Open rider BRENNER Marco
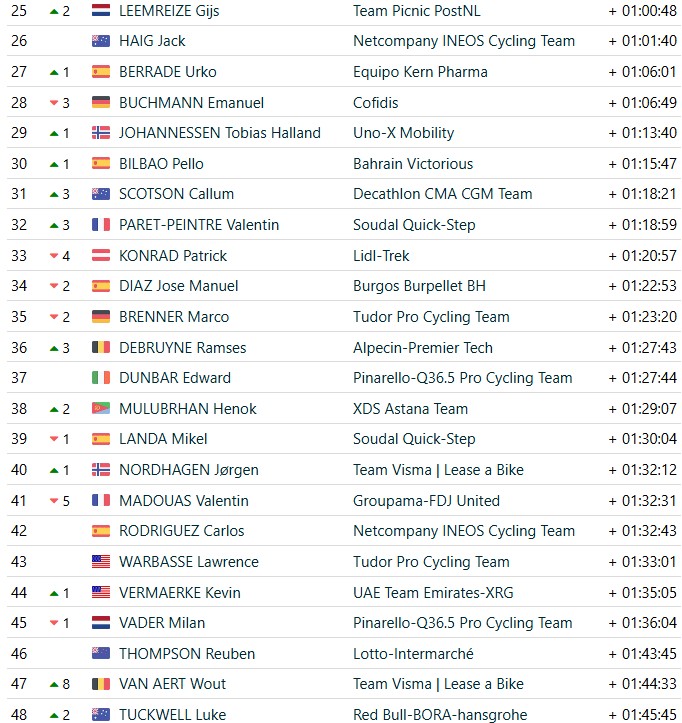The image size is (682, 723). click(174, 317)
